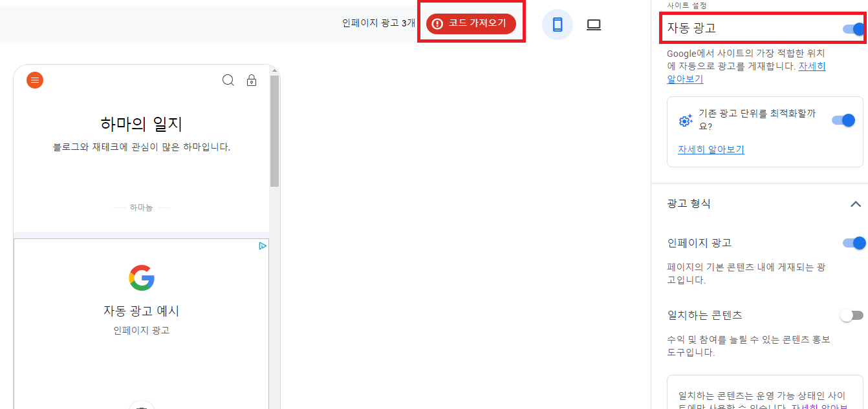Enable 일치하는 콘텐츠 switch
Screen dimensions: 868x409
[x=851, y=315]
